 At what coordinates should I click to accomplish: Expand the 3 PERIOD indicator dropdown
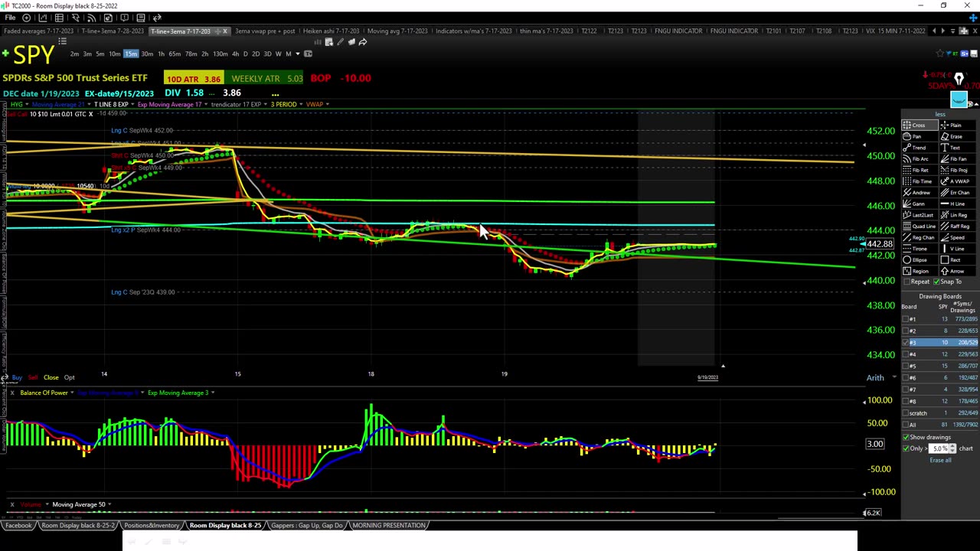300,104
